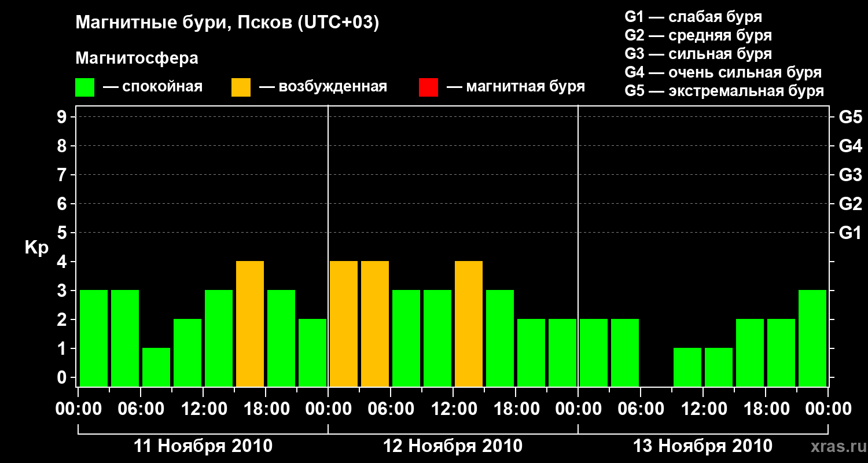Click the chart title 'Магнитные бури, Псков (UTC+03)'

click(x=227, y=23)
